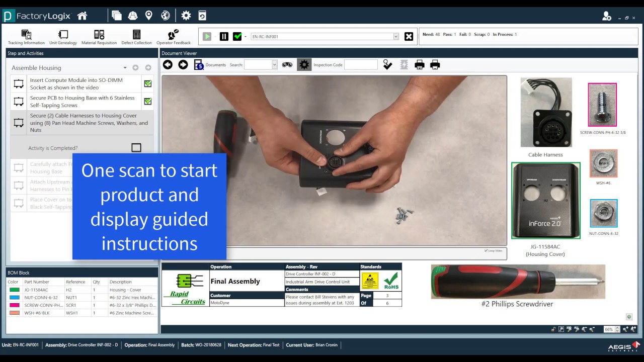The height and width of the screenshot is (362, 644).
Task: Open Document Viewer gear settings
Action: point(304,64)
